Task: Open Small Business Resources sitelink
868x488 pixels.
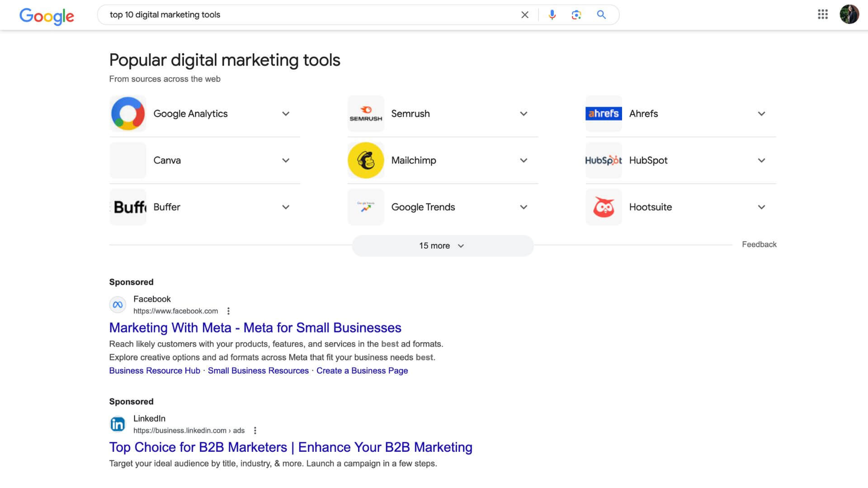Action: (x=258, y=371)
